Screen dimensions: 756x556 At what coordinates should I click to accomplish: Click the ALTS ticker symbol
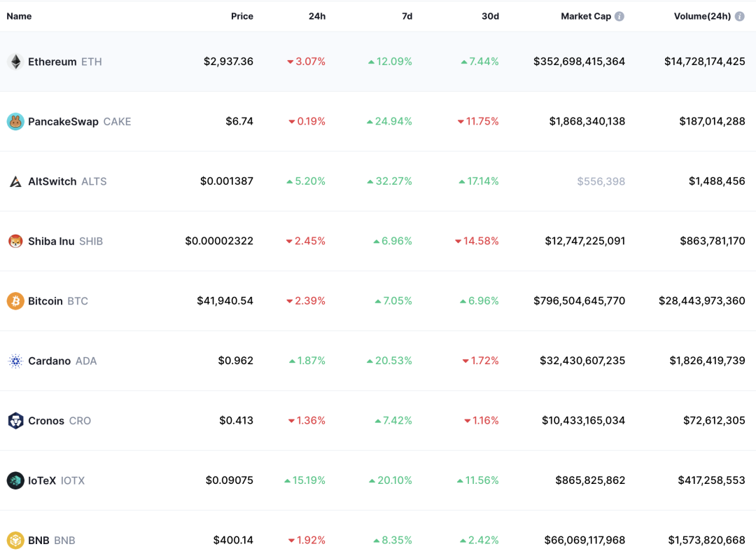[94, 181]
